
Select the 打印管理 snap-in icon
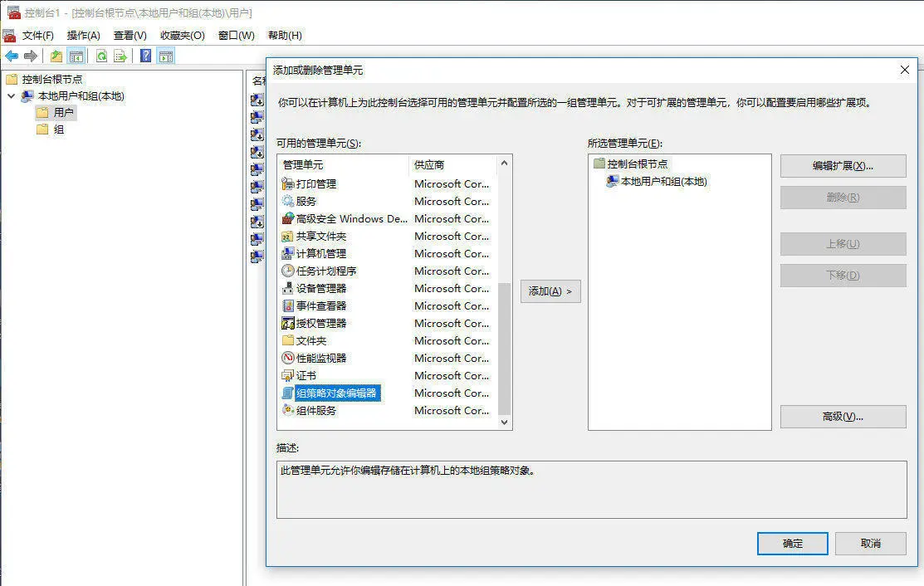pyautogui.click(x=287, y=183)
